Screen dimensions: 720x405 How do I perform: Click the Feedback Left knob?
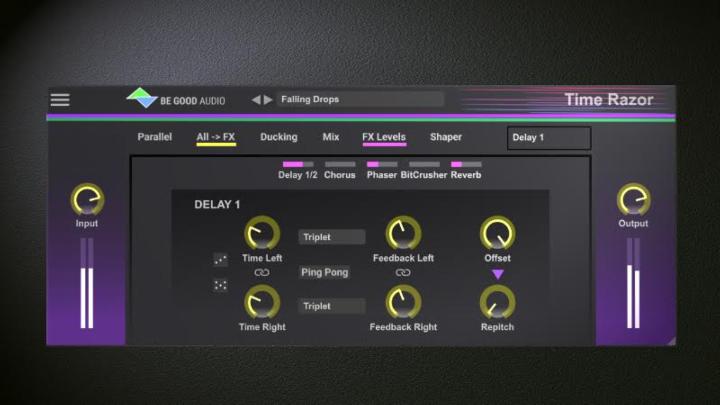point(403,233)
